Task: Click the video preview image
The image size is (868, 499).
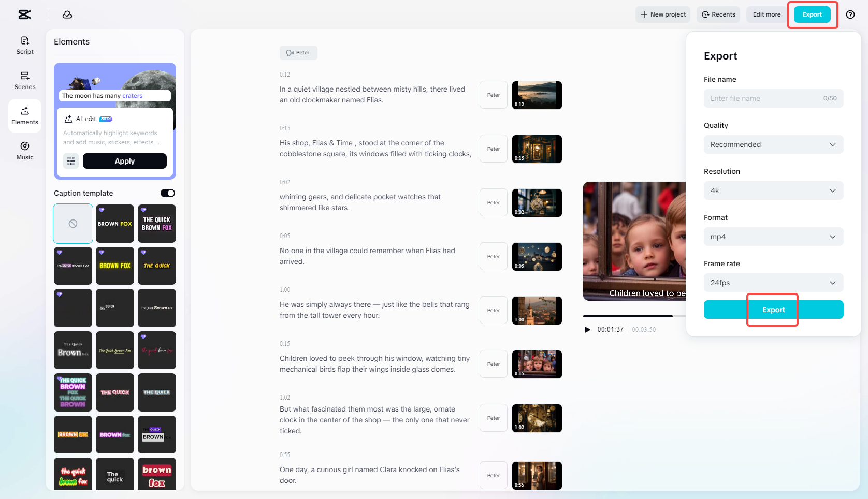Action: pyautogui.click(x=634, y=241)
